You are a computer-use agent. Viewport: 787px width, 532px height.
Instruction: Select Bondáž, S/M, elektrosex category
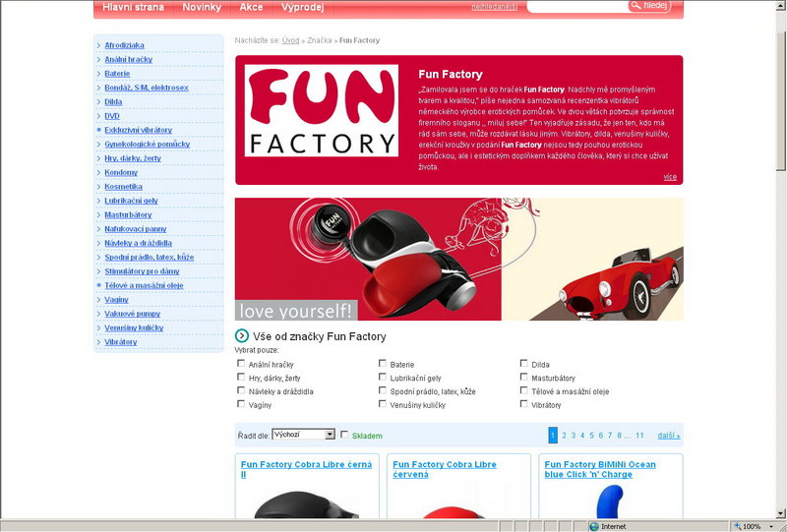(147, 88)
